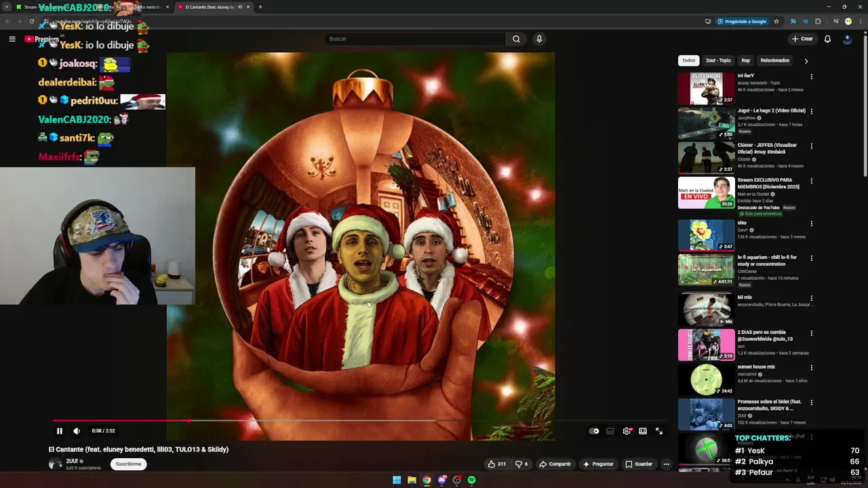The width and height of the screenshot is (868, 488).
Task: Open Chrome extensions puzzle icon
Action: 818,22
